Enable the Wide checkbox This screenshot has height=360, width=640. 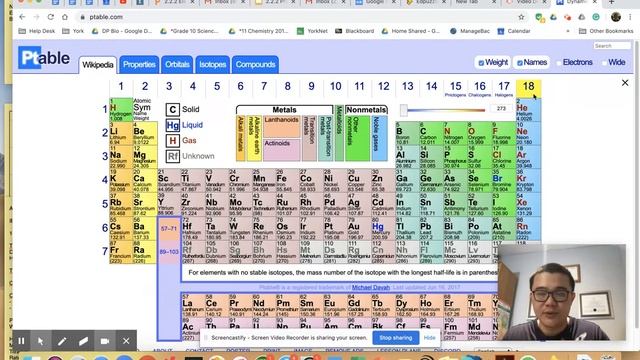pyautogui.click(x=604, y=63)
